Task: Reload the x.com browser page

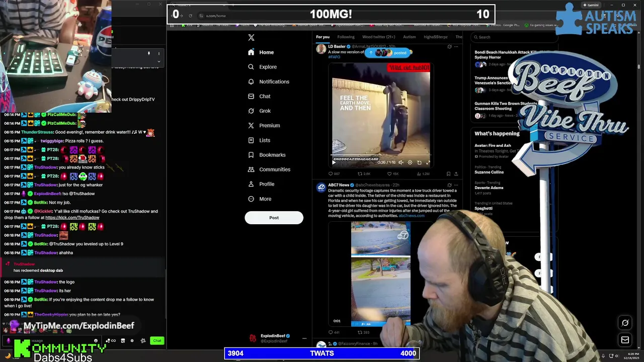Action: pos(190,16)
